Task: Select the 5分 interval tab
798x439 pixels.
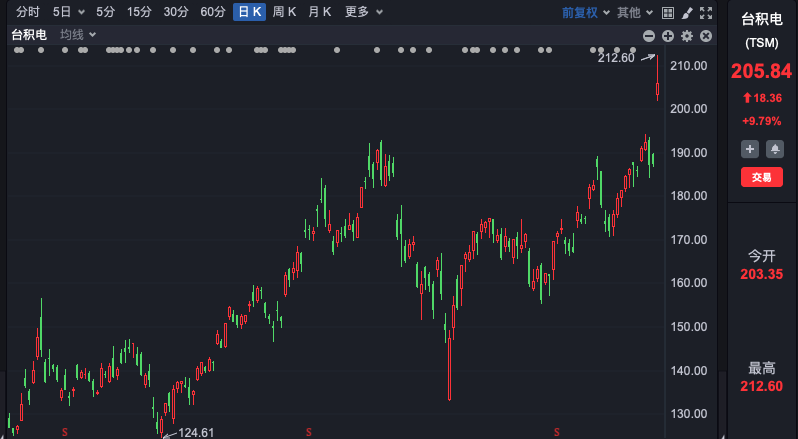Action: pos(105,12)
